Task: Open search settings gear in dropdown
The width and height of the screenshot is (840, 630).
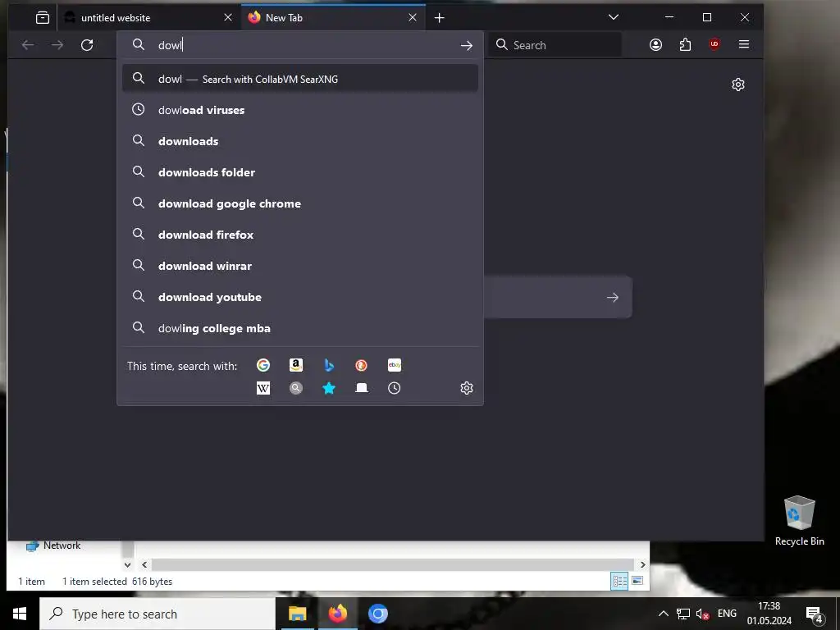Action: click(x=467, y=388)
